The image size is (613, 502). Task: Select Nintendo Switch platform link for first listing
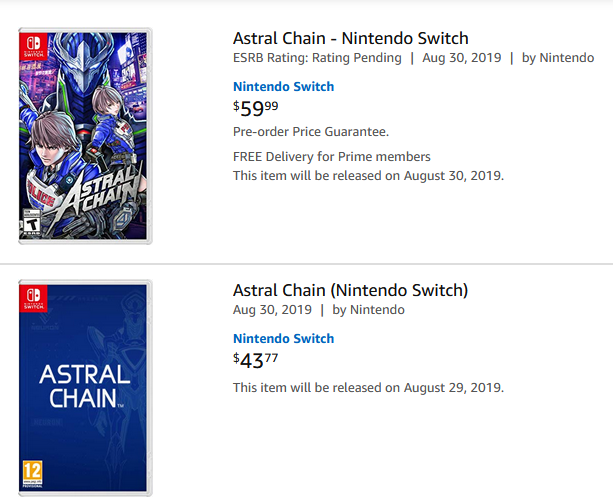coord(283,86)
